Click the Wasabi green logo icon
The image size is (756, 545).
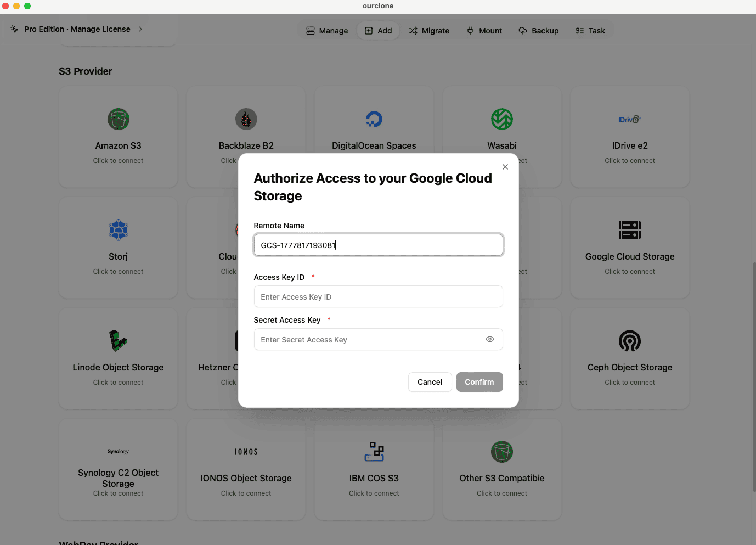pyautogui.click(x=502, y=119)
